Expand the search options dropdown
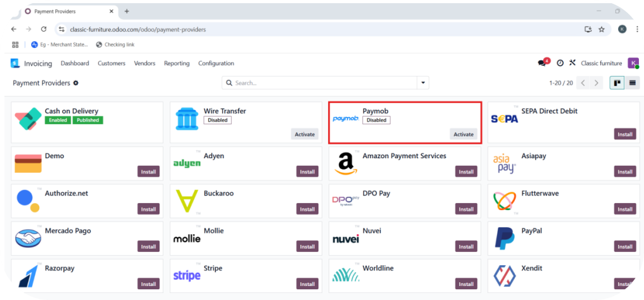The height and width of the screenshot is (300, 644). (423, 83)
